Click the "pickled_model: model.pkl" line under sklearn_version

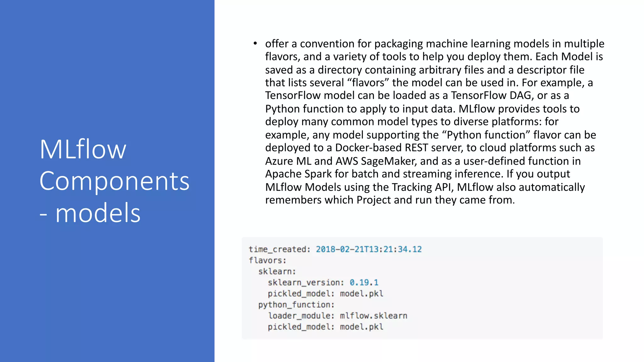pos(325,293)
